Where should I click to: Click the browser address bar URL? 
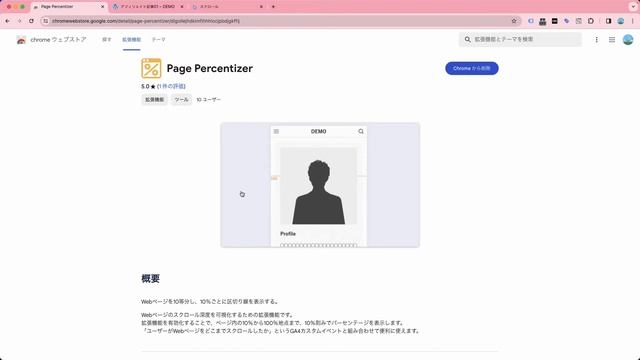click(x=146, y=21)
